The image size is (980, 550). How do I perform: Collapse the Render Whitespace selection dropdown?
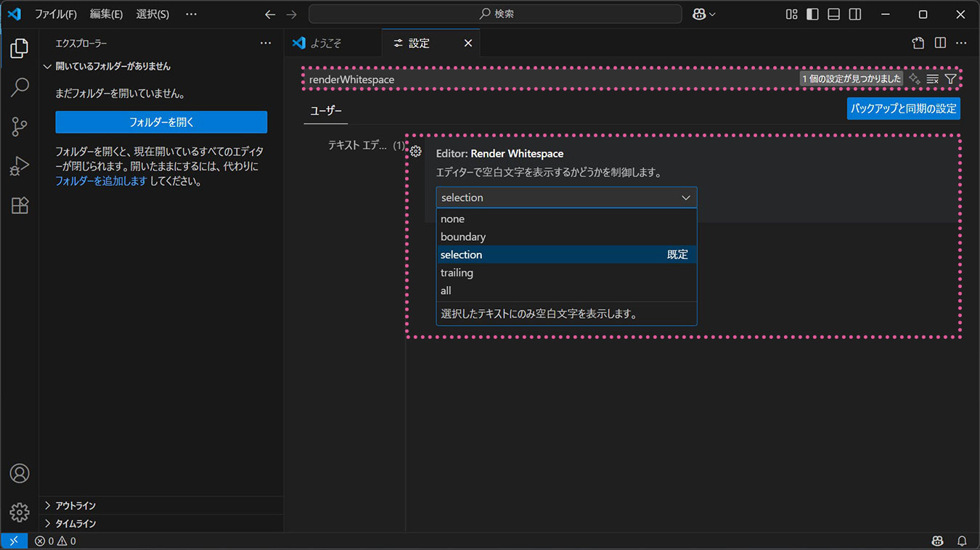coord(566,197)
